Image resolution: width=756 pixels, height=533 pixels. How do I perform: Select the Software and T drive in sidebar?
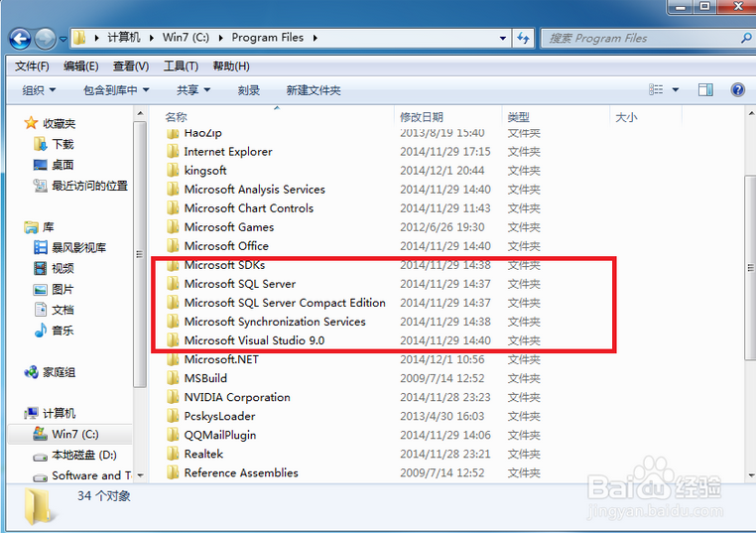[91, 475]
